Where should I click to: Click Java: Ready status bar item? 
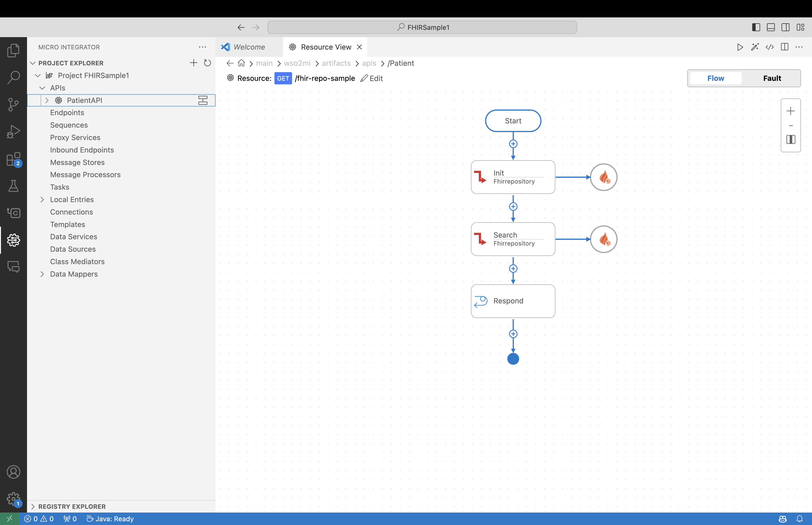coord(110,518)
